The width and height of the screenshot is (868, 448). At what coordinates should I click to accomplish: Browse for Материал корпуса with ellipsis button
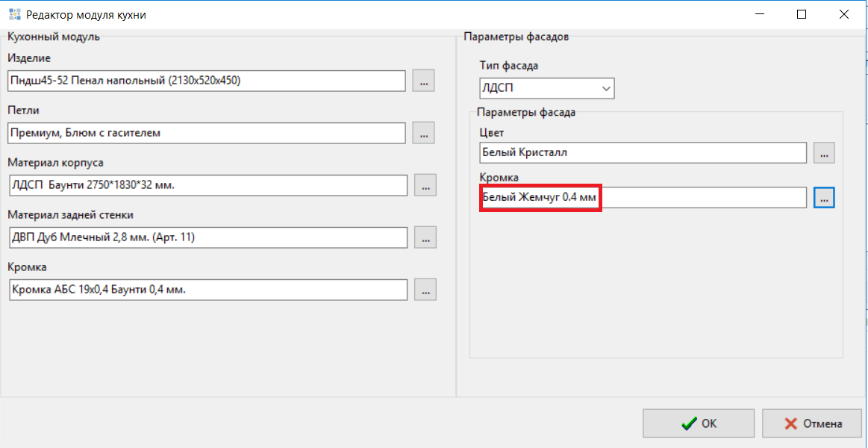coord(425,185)
